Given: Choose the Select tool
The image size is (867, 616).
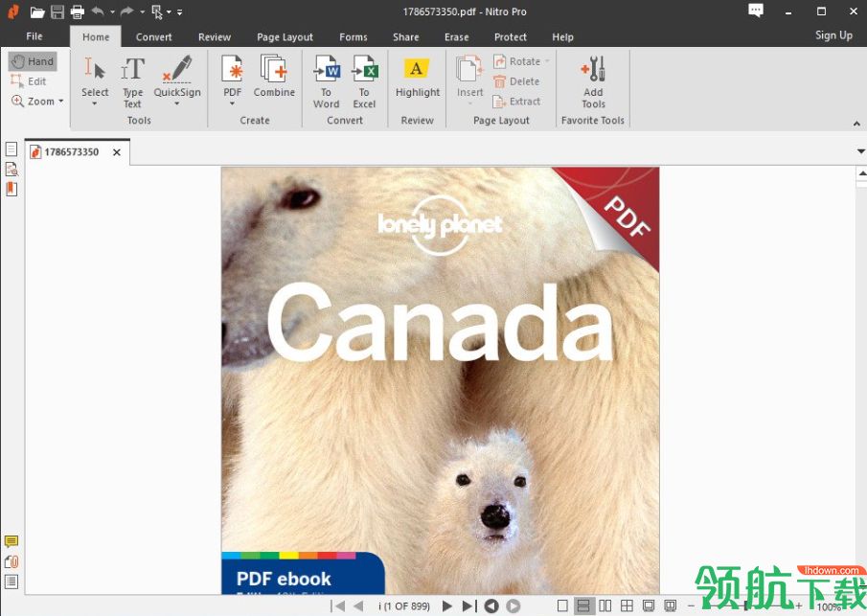Looking at the screenshot, I should pyautogui.click(x=95, y=77).
